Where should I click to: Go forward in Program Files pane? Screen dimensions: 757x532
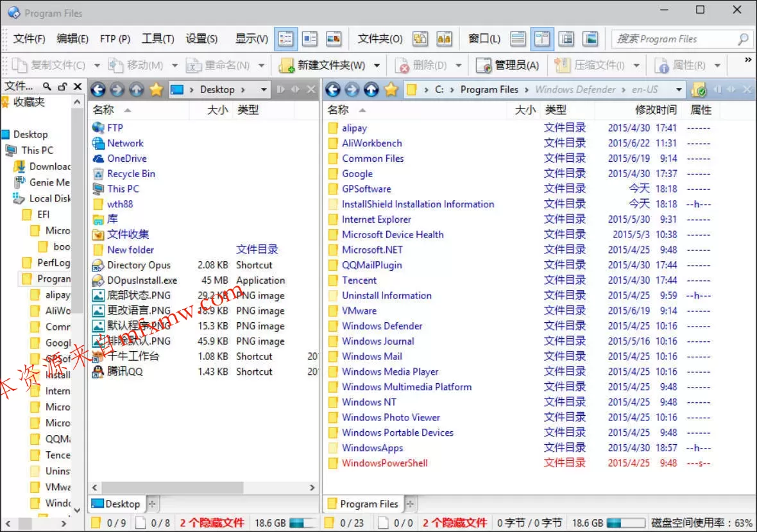click(352, 89)
